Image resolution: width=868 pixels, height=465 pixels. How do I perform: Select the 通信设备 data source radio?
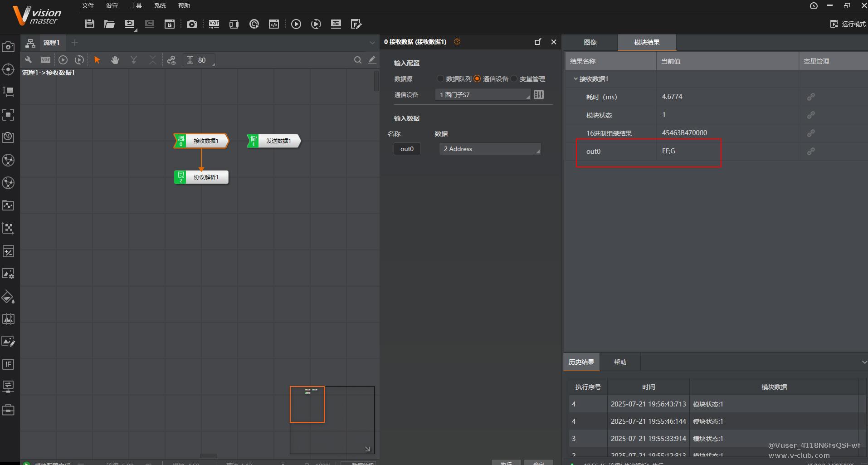coord(477,78)
